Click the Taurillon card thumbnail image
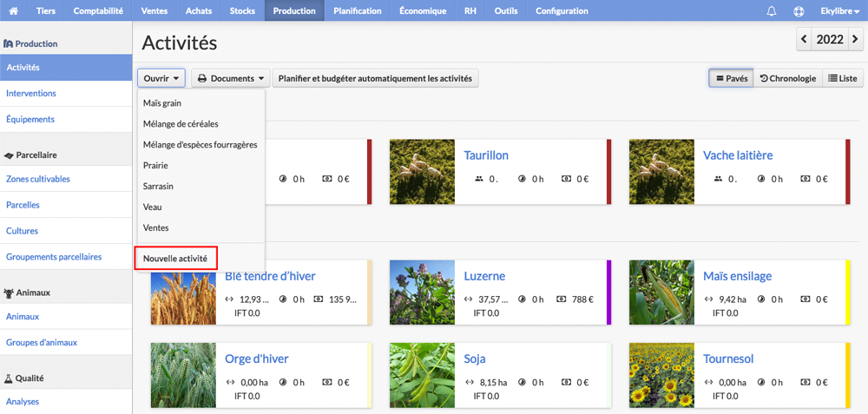This screenshot has width=868, height=414. click(422, 172)
